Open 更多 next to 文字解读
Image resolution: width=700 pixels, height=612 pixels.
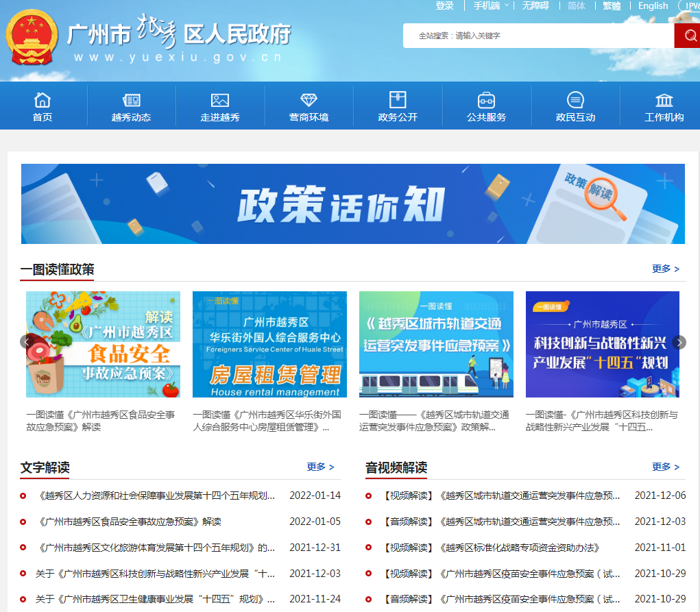point(320,467)
